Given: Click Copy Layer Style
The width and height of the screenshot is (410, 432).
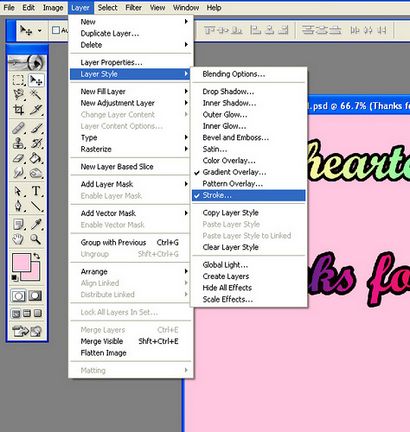Looking at the screenshot, I should 249,213.
